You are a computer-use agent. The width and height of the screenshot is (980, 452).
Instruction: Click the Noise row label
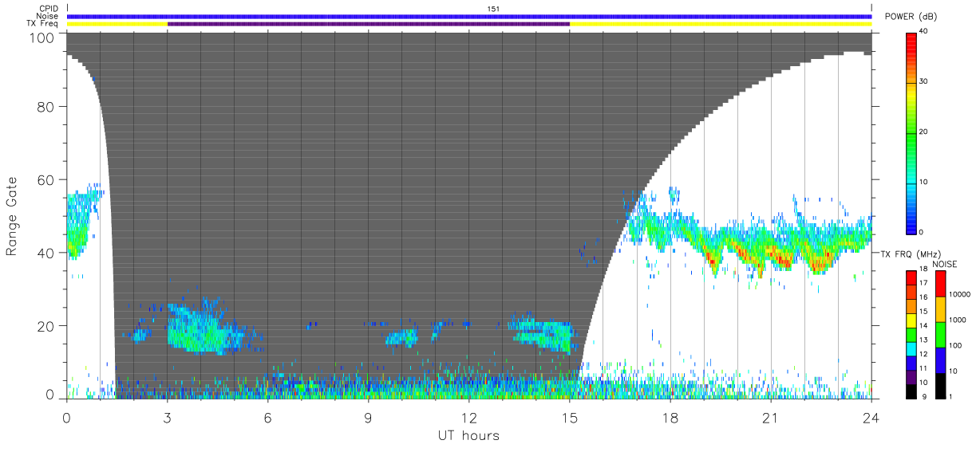tap(48, 16)
